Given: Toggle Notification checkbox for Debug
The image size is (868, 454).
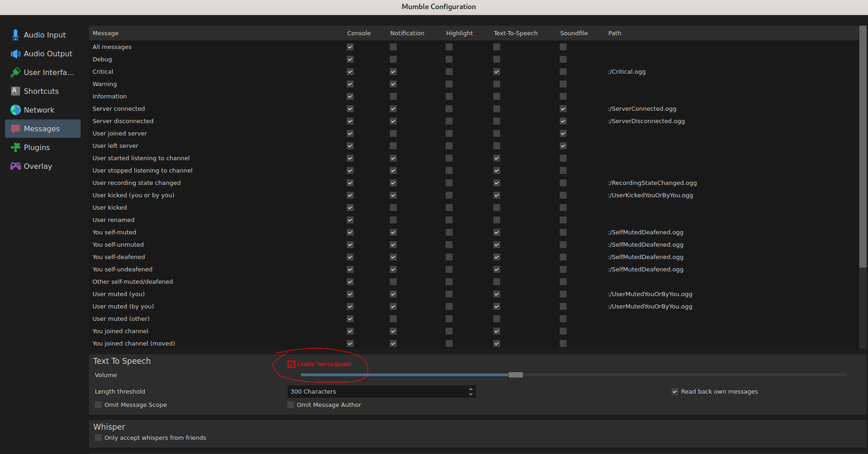Looking at the screenshot, I should (x=393, y=59).
